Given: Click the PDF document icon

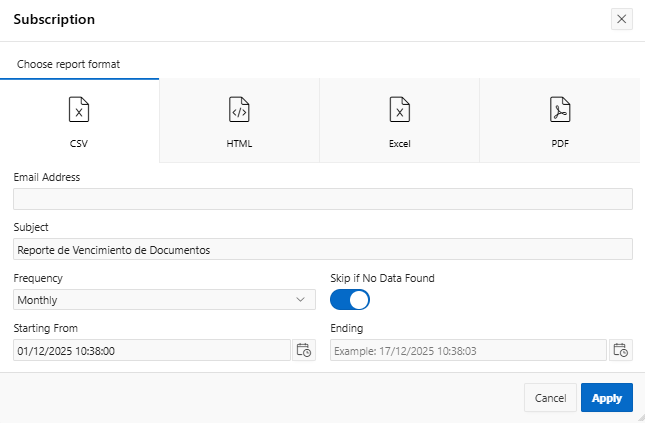Looking at the screenshot, I should [559, 109].
